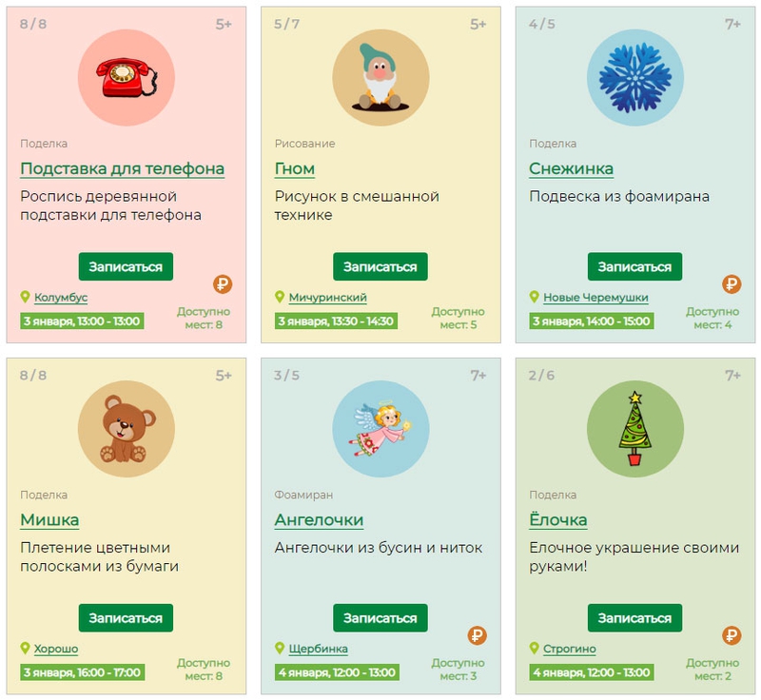Image resolution: width=761 pixels, height=700 pixels.
Task: Click the blue snowflake image
Action: [634, 78]
